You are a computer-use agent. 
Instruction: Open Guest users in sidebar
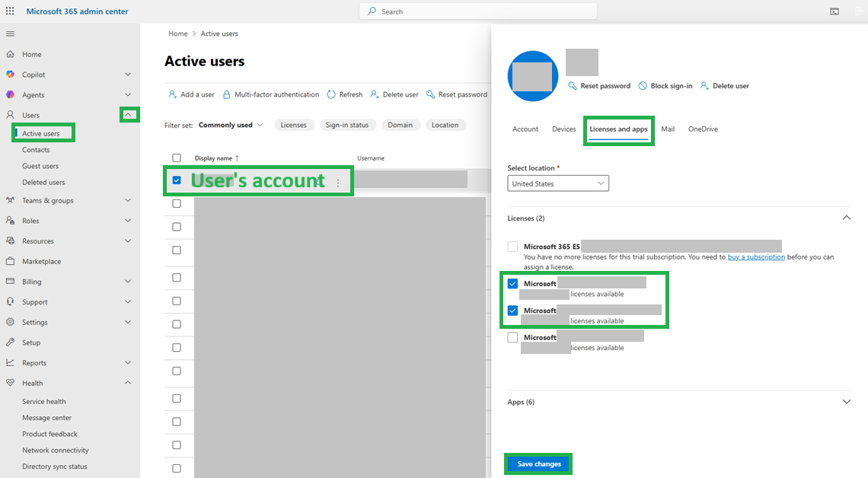[x=40, y=166]
